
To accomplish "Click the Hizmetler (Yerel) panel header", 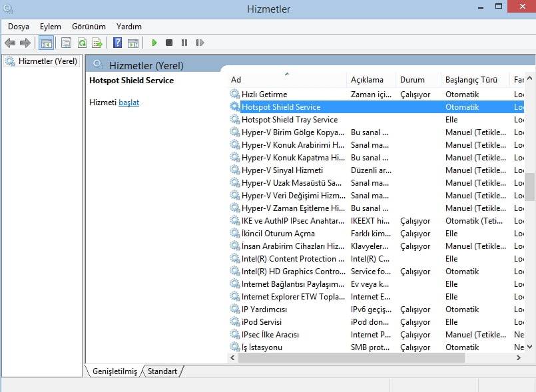I will [x=146, y=65].
